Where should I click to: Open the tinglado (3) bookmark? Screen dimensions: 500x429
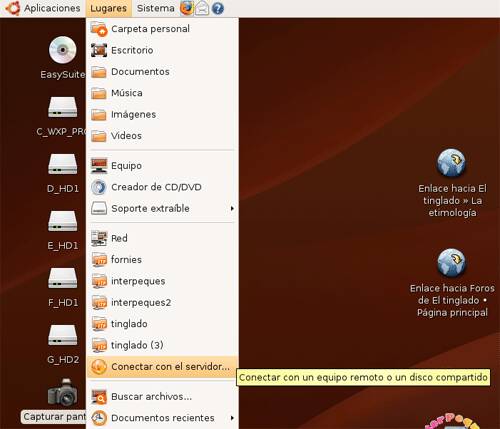pos(162,345)
